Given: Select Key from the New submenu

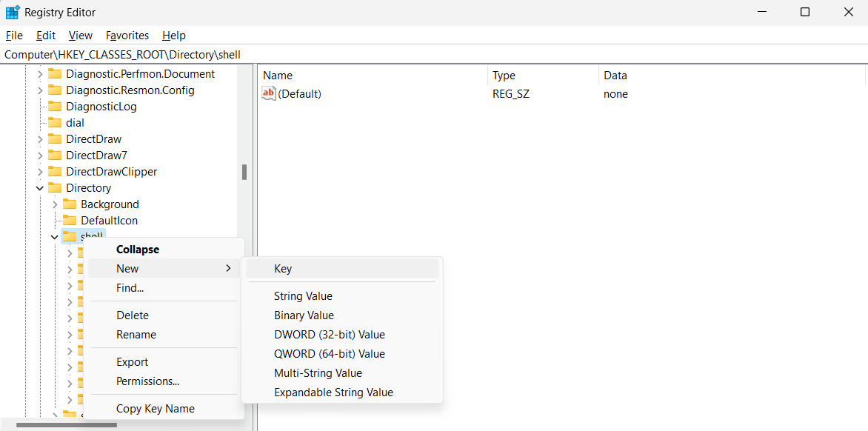Looking at the screenshot, I should click(283, 268).
